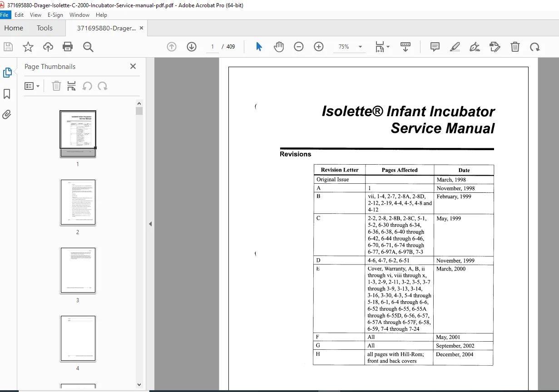Image resolution: width=559 pixels, height=392 pixels.
Task: Click the insert pages icon in thumbnails panel
Action: (x=71, y=86)
